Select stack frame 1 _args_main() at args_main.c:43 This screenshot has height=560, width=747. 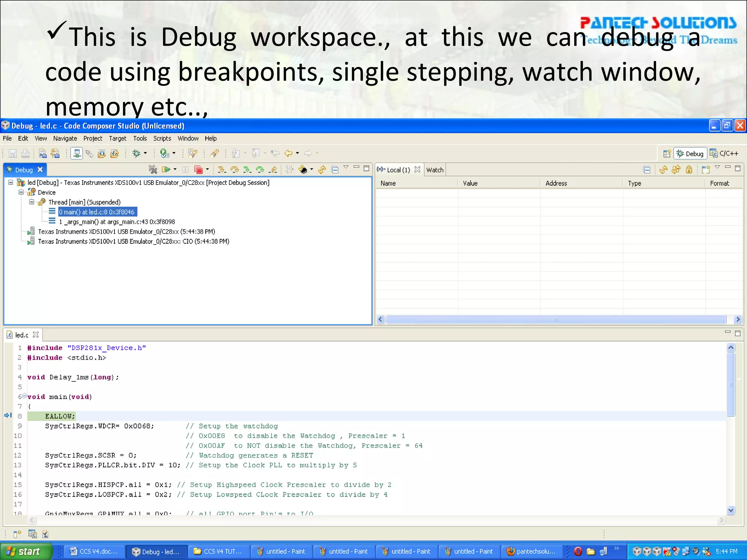point(117,222)
